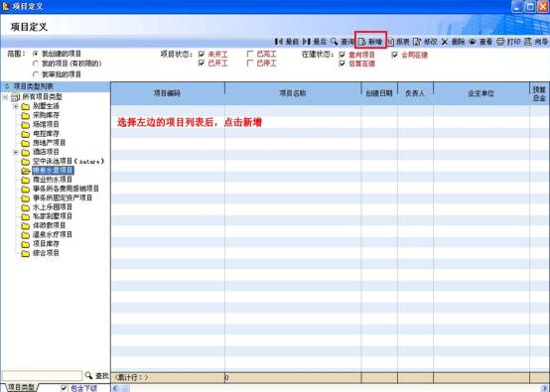The image size is (550, 392).
Task: Toggle the 合同在建 checkbox
Action: pos(395,55)
